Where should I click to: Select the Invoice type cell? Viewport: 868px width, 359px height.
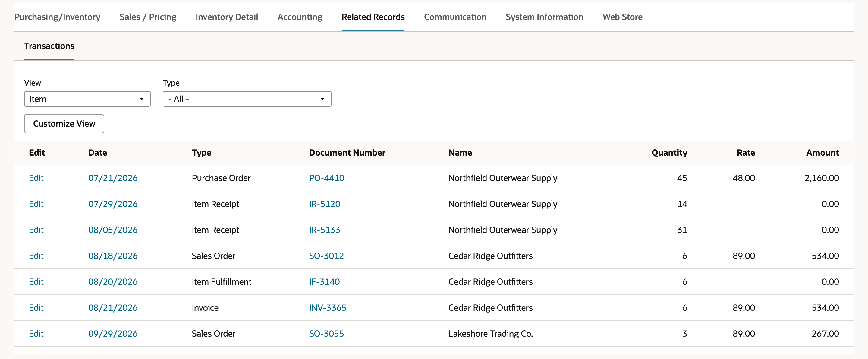[205, 308]
